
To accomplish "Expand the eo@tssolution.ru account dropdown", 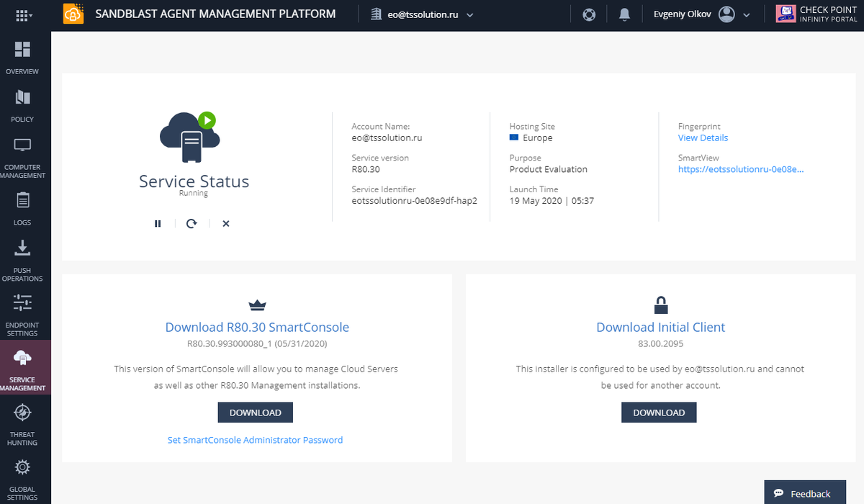I will click(x=470, y=15).
